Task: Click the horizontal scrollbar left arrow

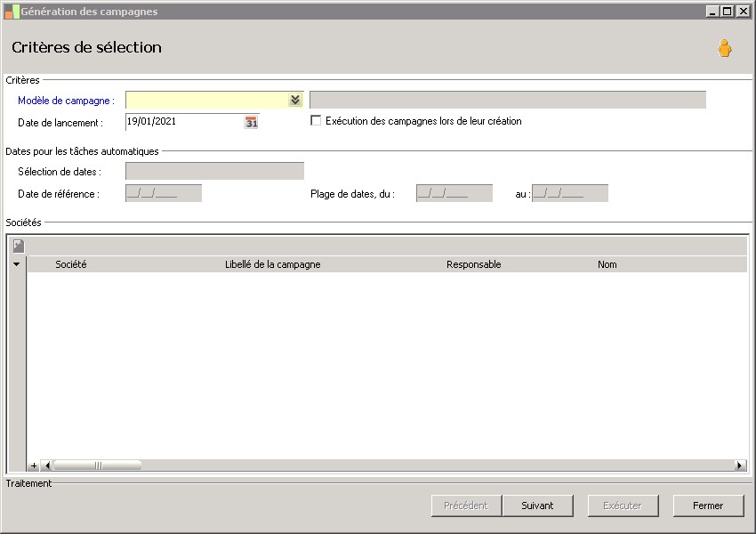Action: tap(47, 465)
